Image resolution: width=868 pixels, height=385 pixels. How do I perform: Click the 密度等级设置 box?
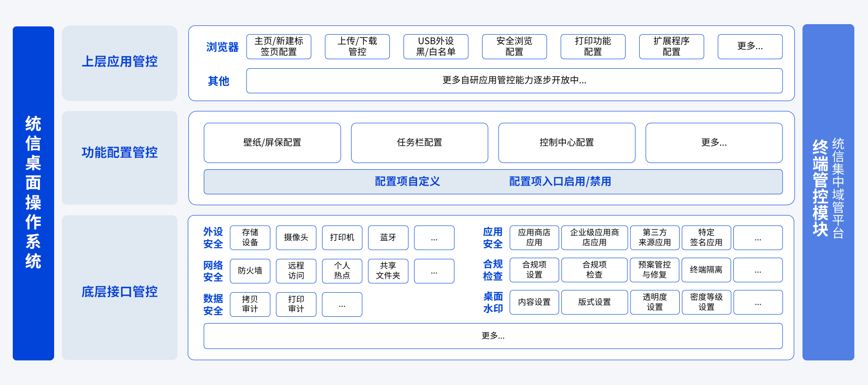707,302
